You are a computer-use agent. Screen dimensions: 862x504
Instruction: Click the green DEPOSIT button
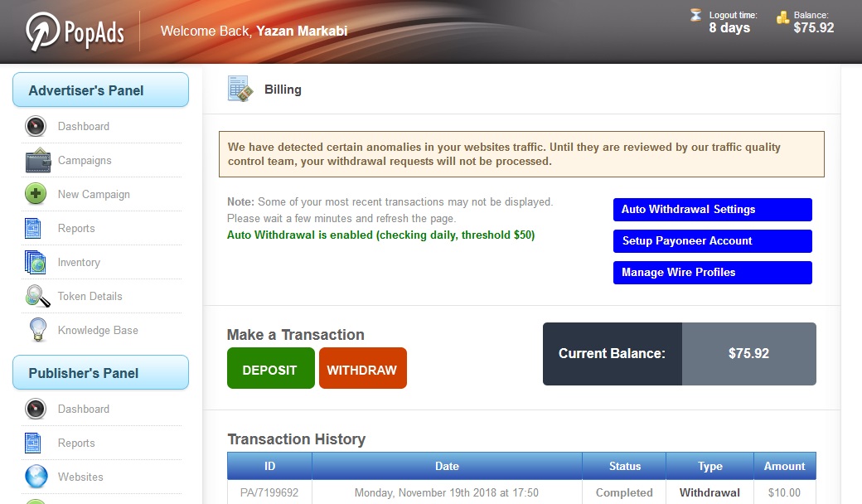270,368
